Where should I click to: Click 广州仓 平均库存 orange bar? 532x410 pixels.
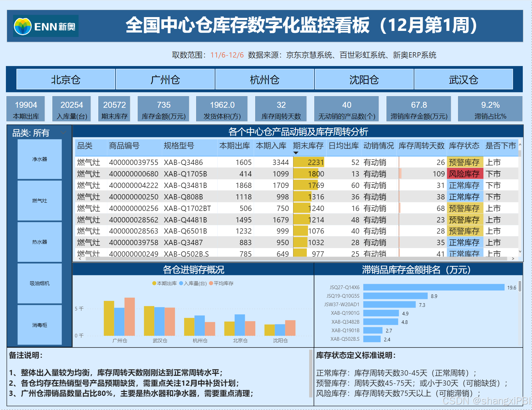[x=130, y=317]
